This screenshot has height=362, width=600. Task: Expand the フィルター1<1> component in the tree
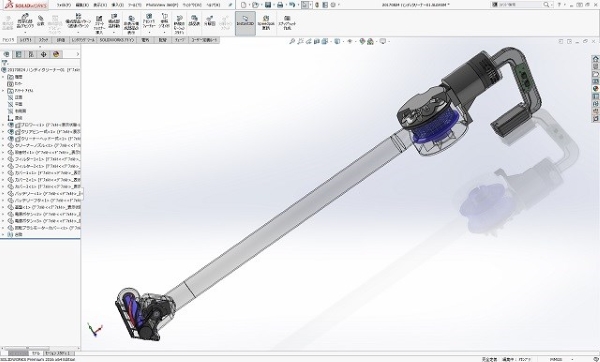pos(3,159)
